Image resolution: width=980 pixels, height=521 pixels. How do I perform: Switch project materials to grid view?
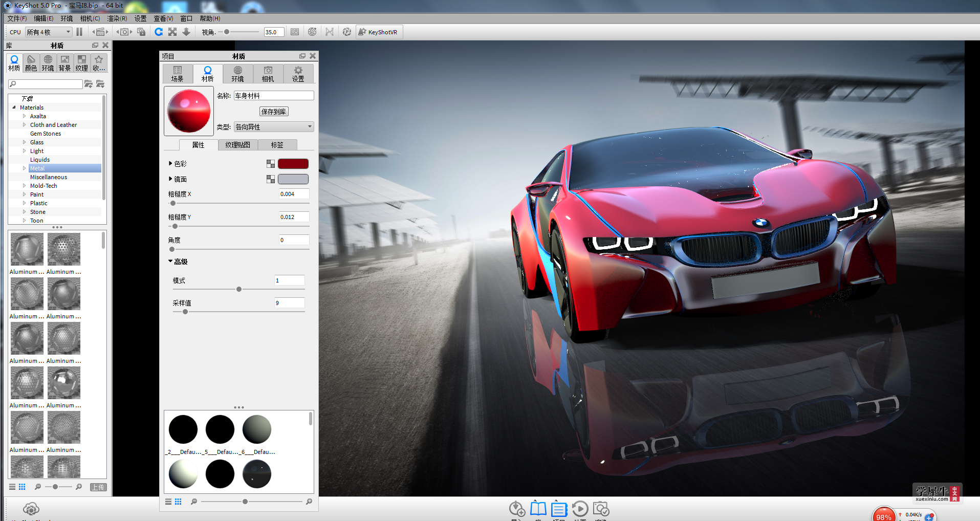click(x=178, y=502)
